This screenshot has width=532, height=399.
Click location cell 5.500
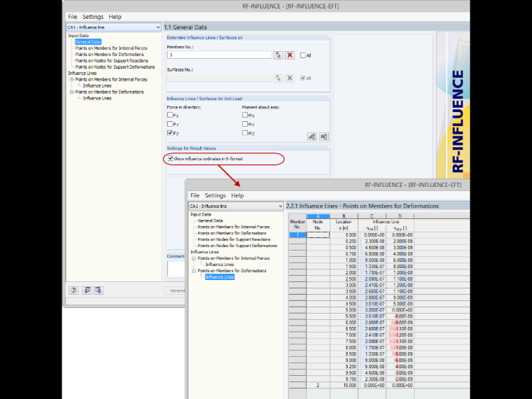(344, 316)
